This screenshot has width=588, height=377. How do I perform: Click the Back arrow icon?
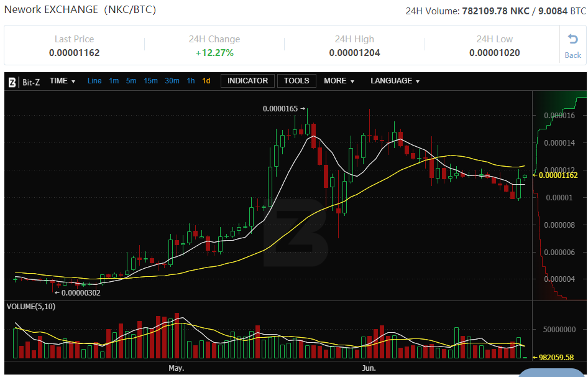tap(572, 40)
